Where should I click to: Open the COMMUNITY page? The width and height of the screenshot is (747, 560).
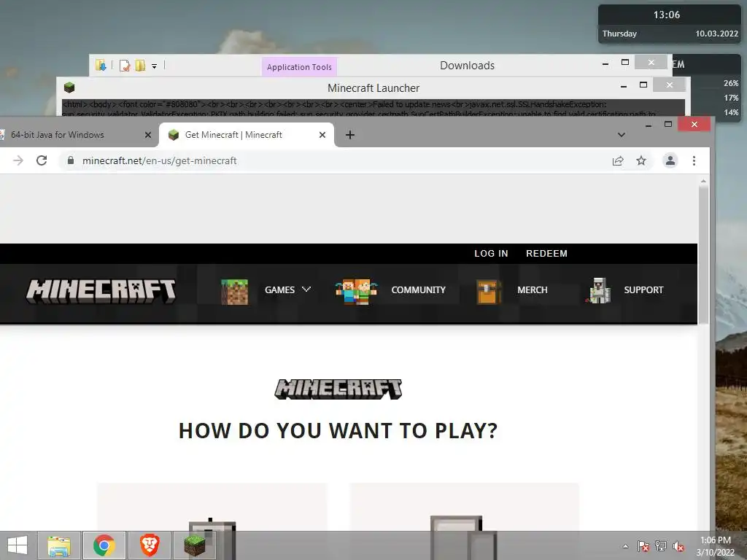pos(418,289)
